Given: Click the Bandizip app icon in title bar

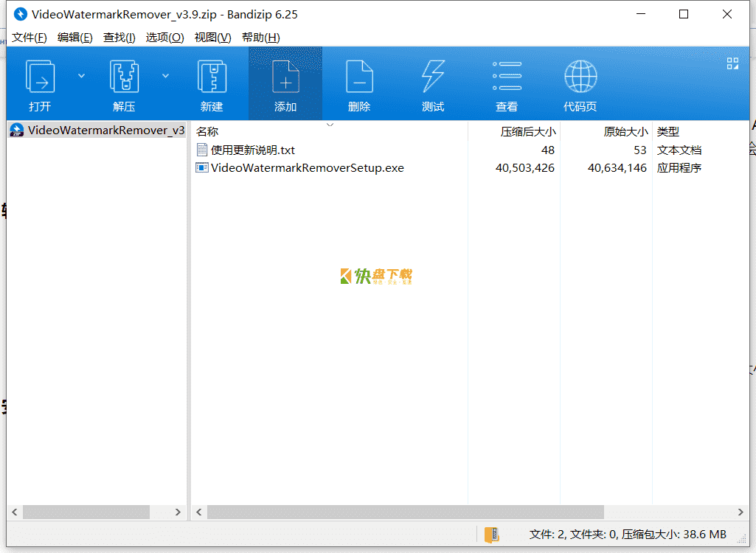Looking at the screenshot, I should [x=20, y=14].
